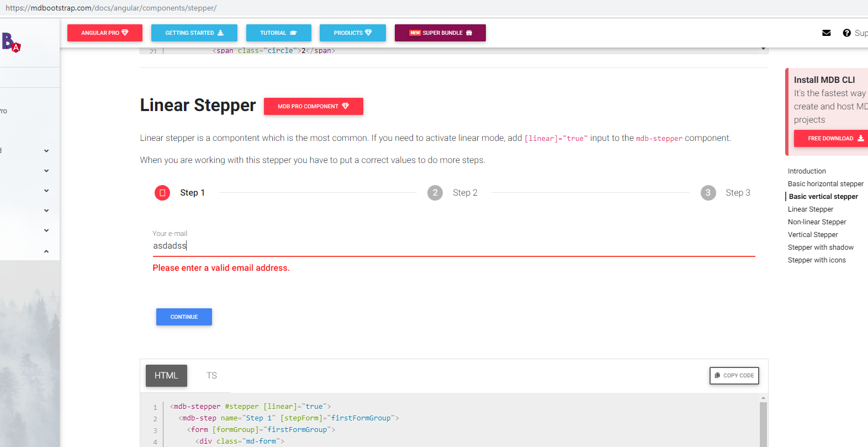Click the Your e-mail input field
This screenshot has width=868, height=447.
pyautogui.click(x=454, y=246)
